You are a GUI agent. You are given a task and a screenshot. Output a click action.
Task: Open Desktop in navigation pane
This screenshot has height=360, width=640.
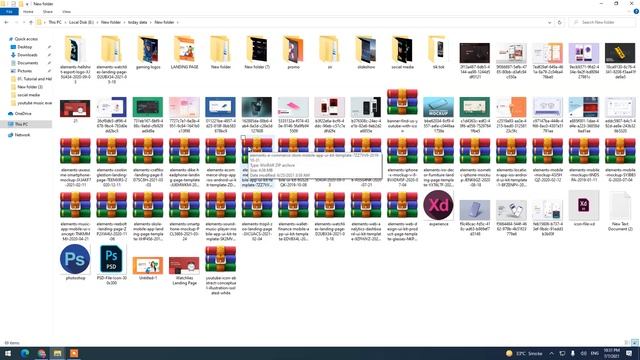pos(24,47)
